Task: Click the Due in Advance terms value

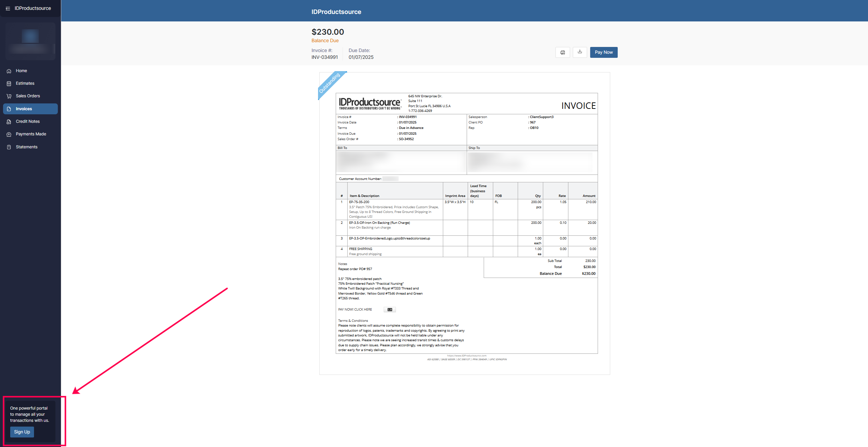Action: coord(411,128)
